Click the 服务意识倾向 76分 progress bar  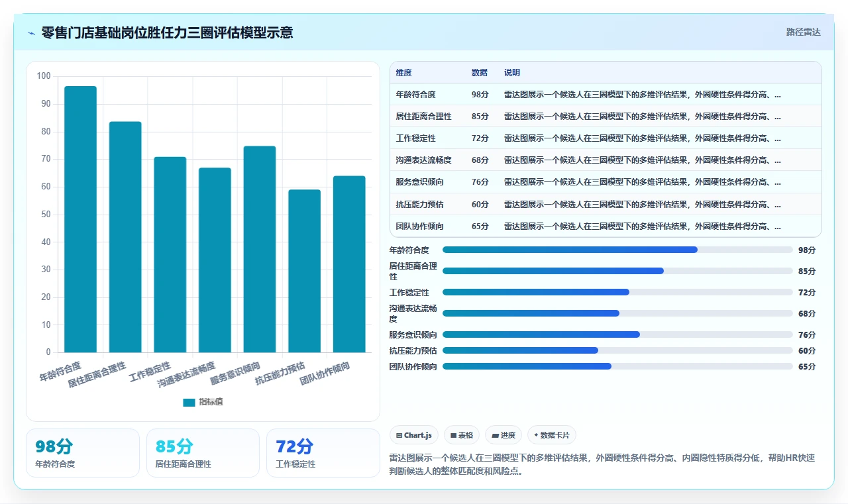click(617, 334)
